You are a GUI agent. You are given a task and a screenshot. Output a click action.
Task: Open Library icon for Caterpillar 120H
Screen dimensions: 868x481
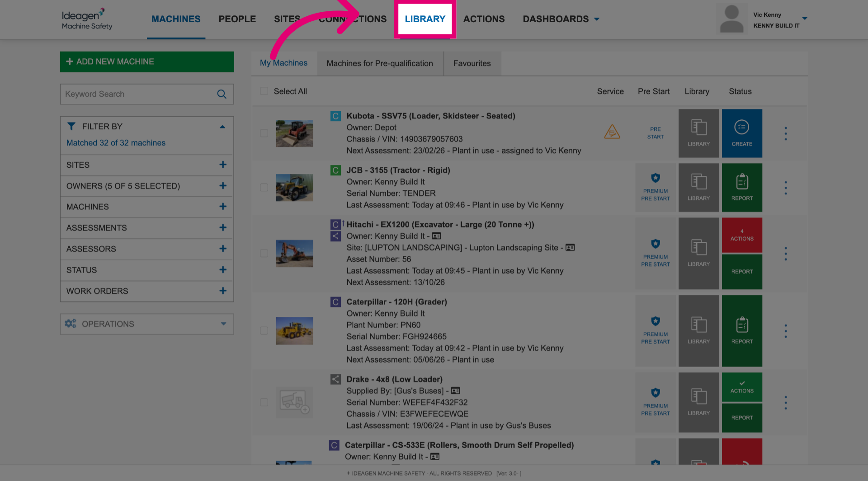(698, 330)
